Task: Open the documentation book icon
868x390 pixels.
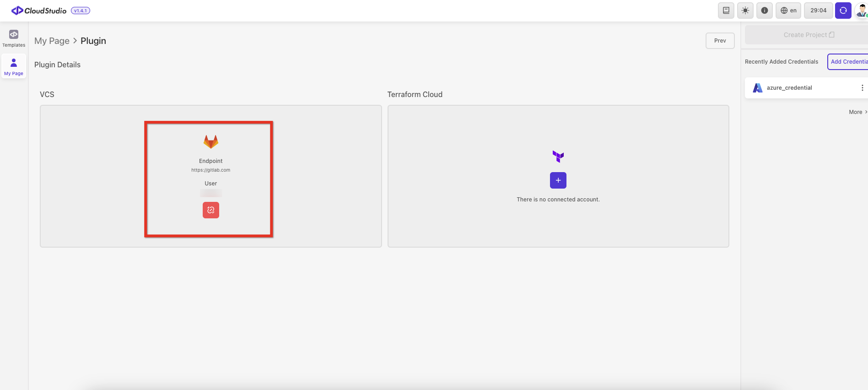Action: (x=726, y=11)
